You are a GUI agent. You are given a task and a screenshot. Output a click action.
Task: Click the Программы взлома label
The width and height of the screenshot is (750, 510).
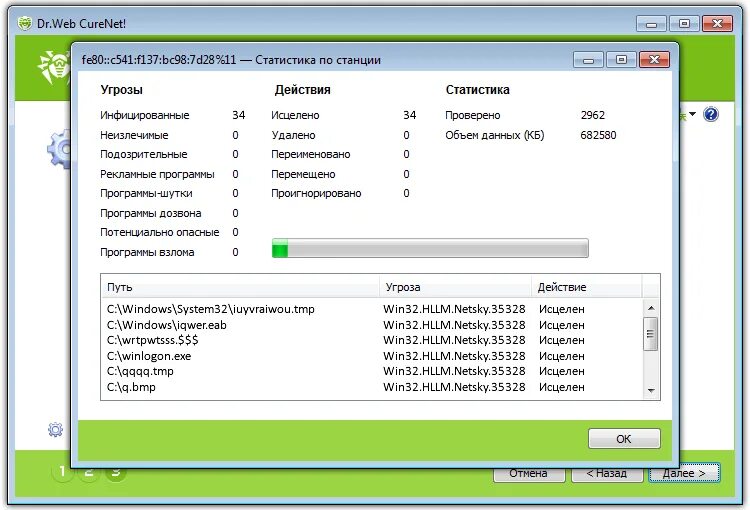pyautogui.click(x=147, y=252)
